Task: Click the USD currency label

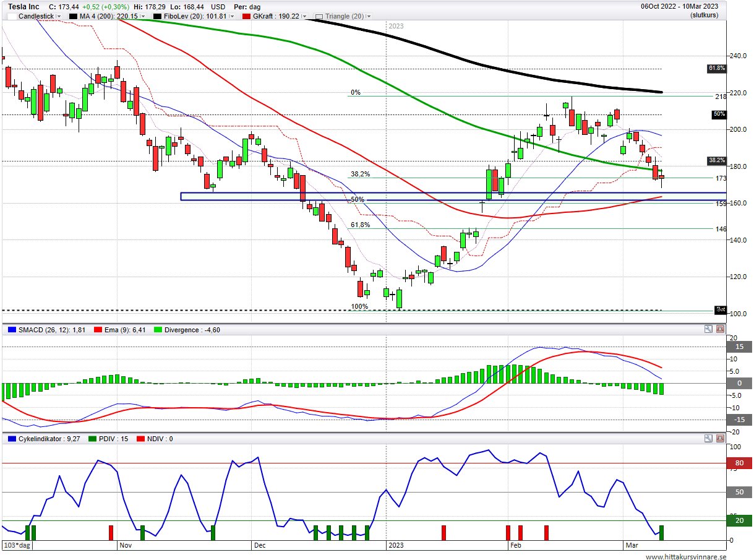Action: 218,7
